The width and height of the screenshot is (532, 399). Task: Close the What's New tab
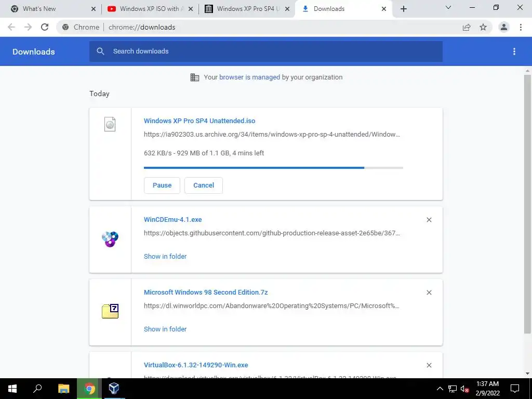[x=94, y=9]
